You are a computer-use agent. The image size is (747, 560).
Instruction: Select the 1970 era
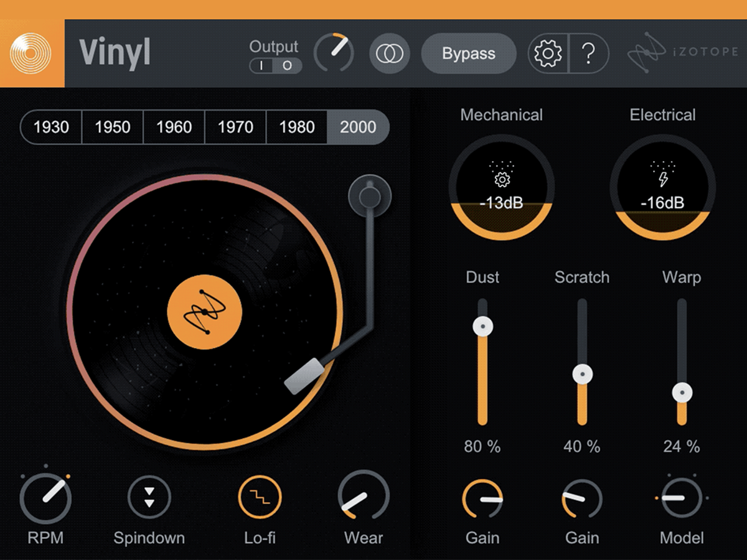coord(235,128)
